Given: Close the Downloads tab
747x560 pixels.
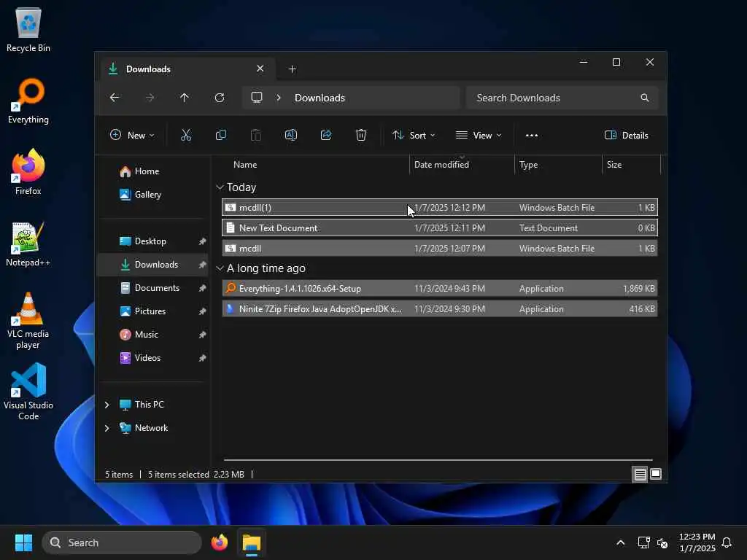Looking at the screenshot, I should coord(260,69).
